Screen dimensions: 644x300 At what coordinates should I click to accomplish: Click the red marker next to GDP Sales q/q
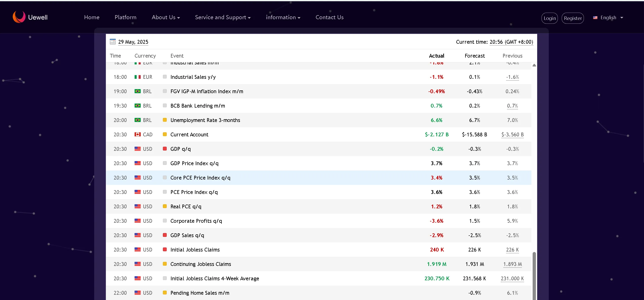coord(165,235)
